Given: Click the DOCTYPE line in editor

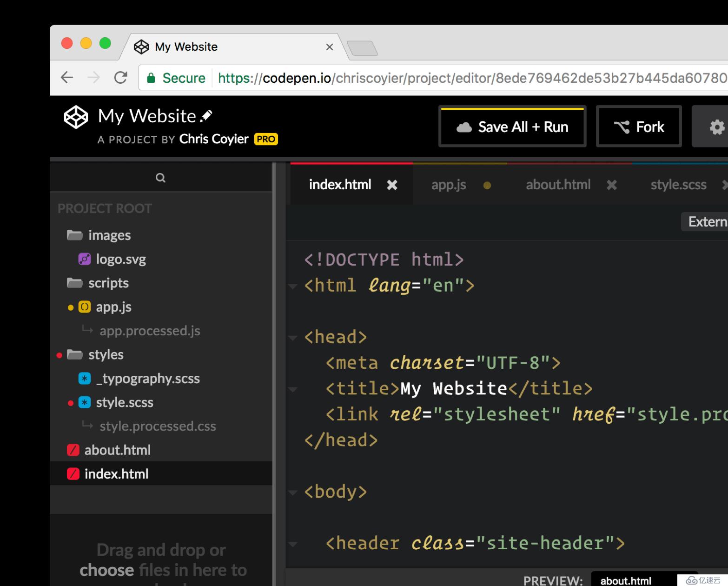Looking at the screenshot, I should [x=384, y=260].
